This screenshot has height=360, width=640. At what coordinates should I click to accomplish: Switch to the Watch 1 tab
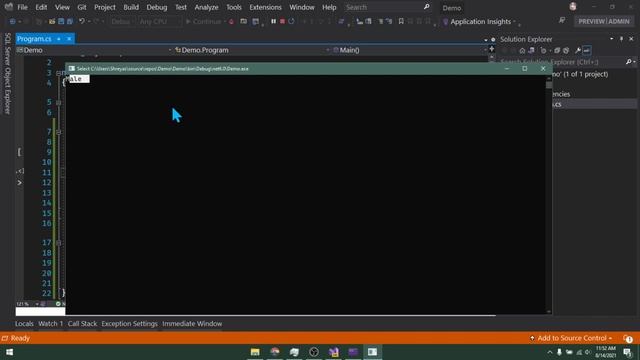[51, 324]
